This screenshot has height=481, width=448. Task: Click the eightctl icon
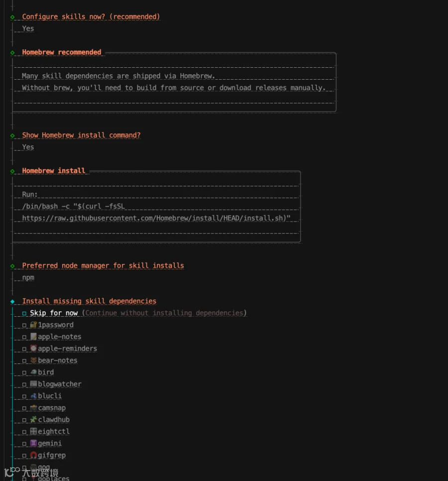(x=33, y=431)
